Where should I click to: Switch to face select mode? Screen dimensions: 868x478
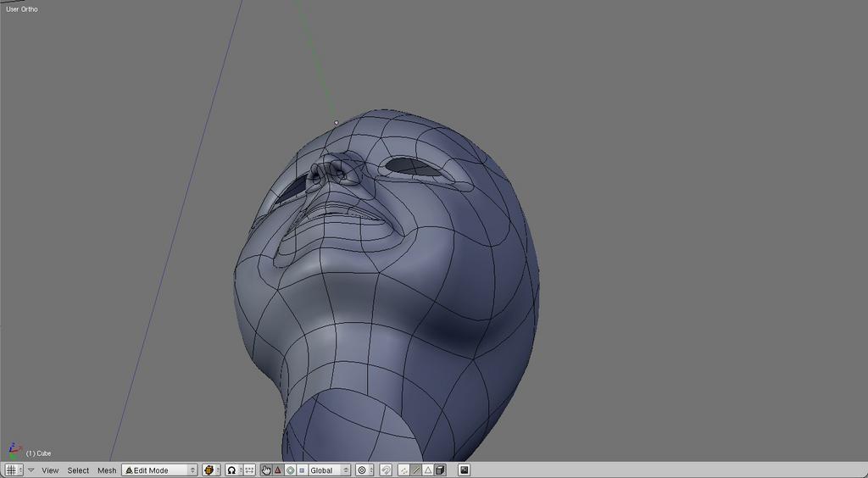pyautogui.click(x=427, y=470)
